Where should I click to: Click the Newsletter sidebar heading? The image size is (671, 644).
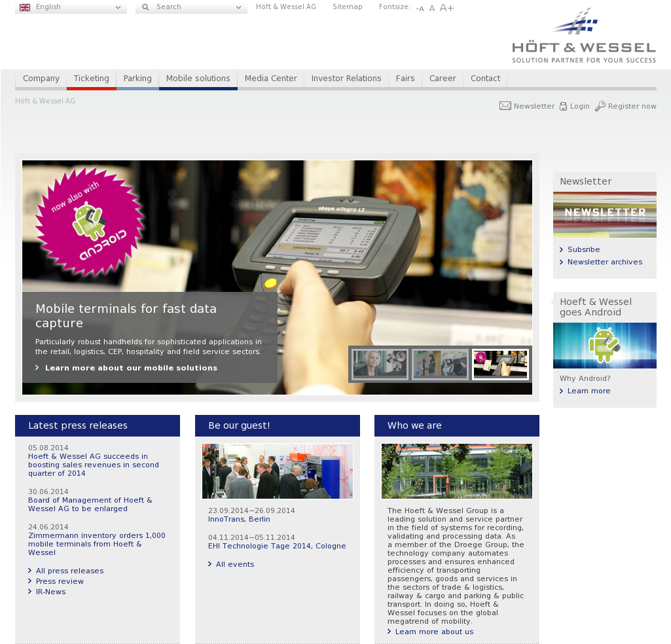pos(586,181)
